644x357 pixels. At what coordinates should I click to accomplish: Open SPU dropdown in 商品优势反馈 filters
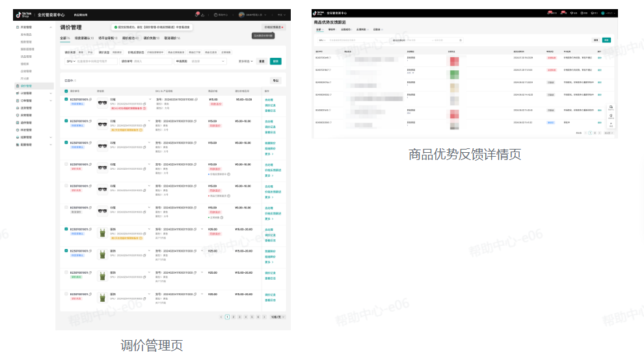click(321, 40)
